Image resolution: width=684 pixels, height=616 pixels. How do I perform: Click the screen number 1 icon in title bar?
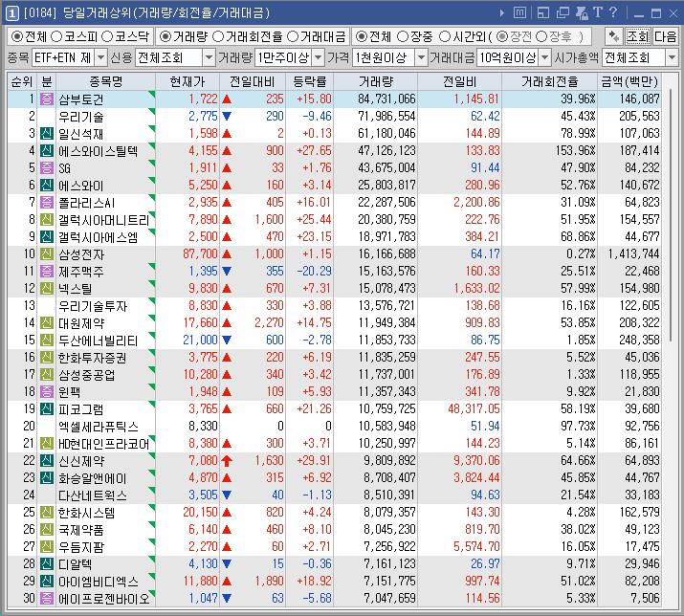click(x=11, y=13)
